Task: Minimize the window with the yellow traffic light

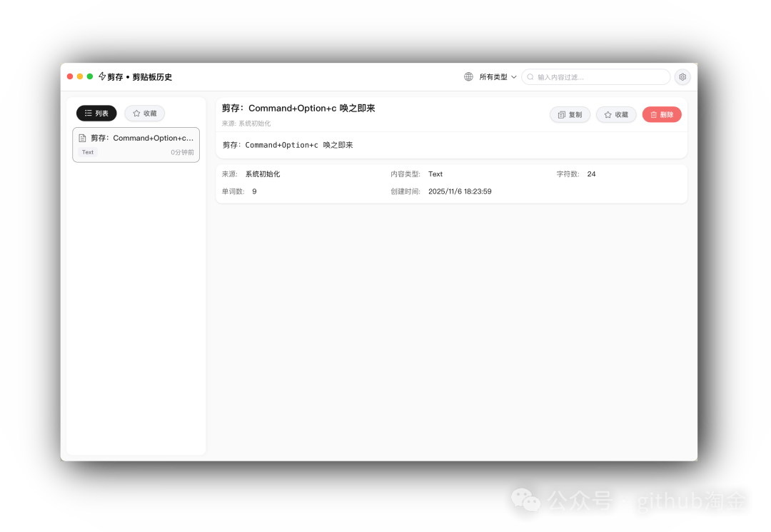Action: click(x=79, y=76)
